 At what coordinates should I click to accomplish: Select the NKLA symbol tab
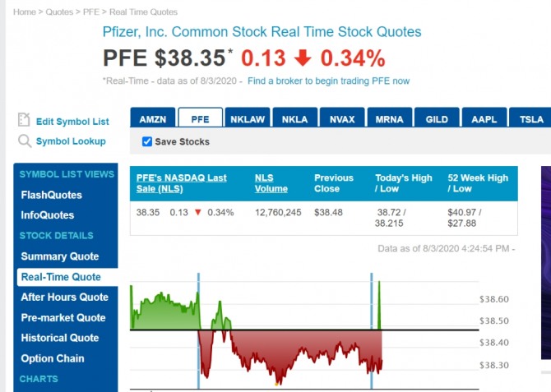294,119
